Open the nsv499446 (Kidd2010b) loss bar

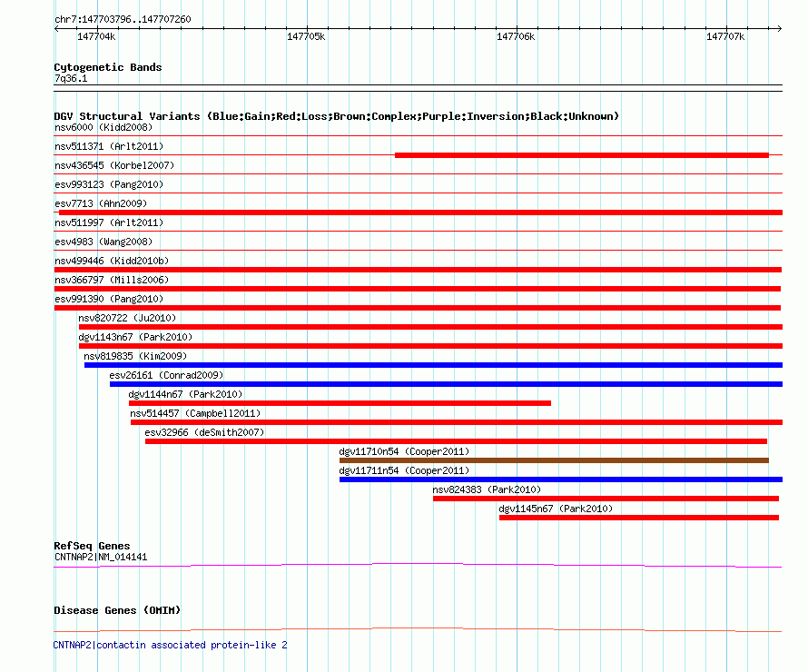coord(418,270)
